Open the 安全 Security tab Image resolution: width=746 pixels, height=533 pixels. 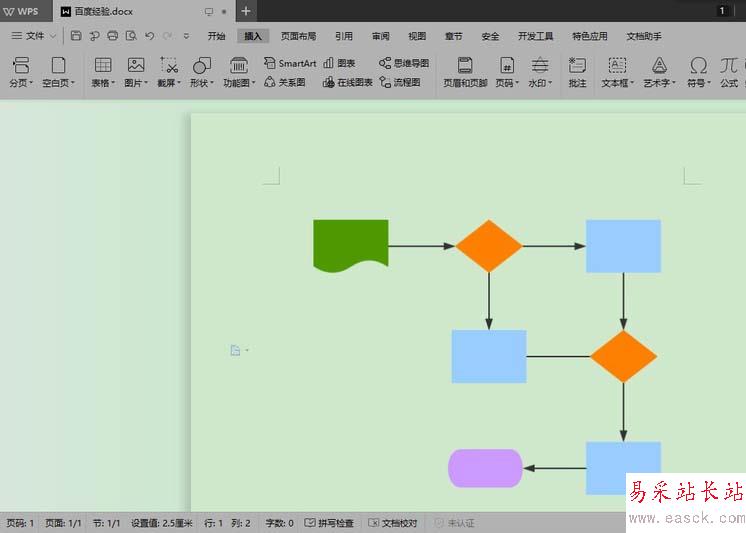click(x=490, y=36)
